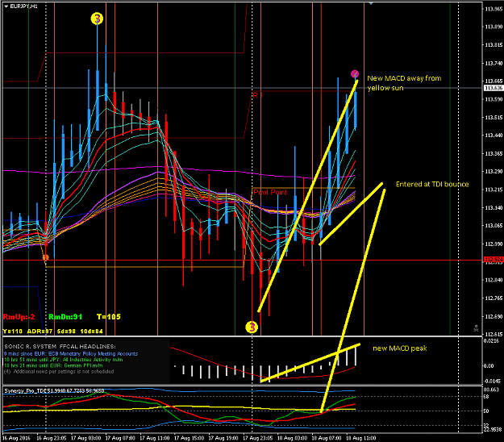504x442 pixels.
Task: Click the chart shift triangle marker at top
Action: point(371,3)
